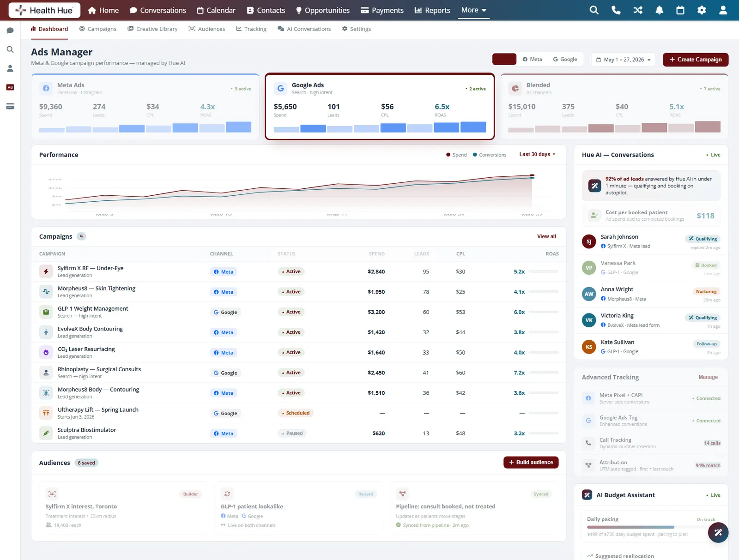Open the Pipeline: consult booked audience card

474,508
